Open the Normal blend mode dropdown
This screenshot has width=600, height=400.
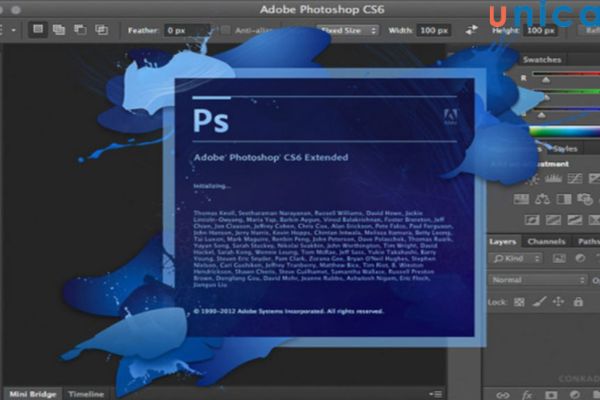[538, 280]
